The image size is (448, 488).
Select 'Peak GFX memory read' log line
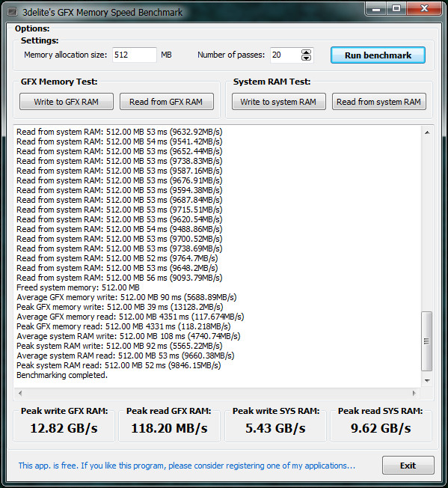tap(123, 326)
